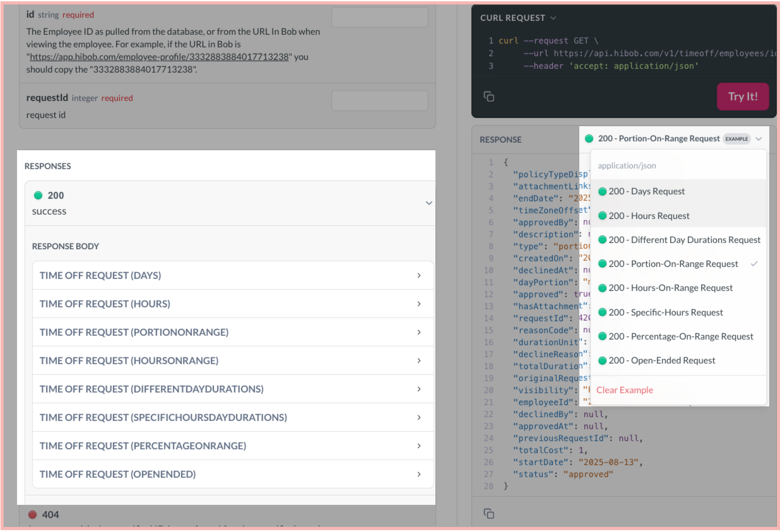Screen dimensions: 780x532
Task: Select 200 - Hours Request example
Action: (x=678, y=216)
